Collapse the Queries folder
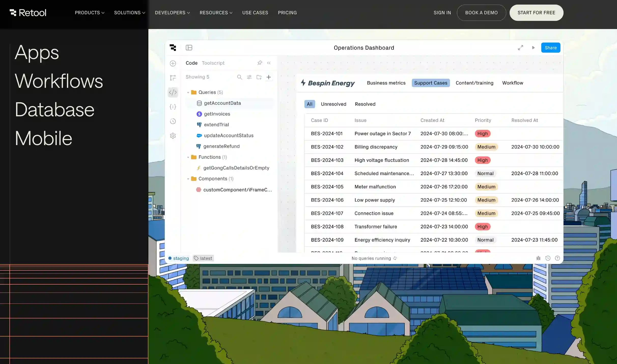617x364 pixels. [188, 92]
